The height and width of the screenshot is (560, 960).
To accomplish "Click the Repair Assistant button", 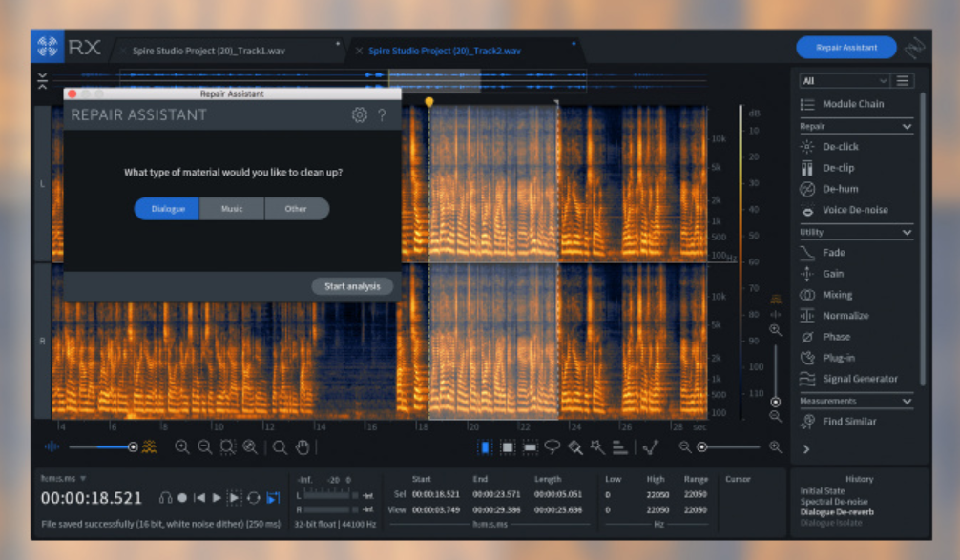I will click(846, 48).
